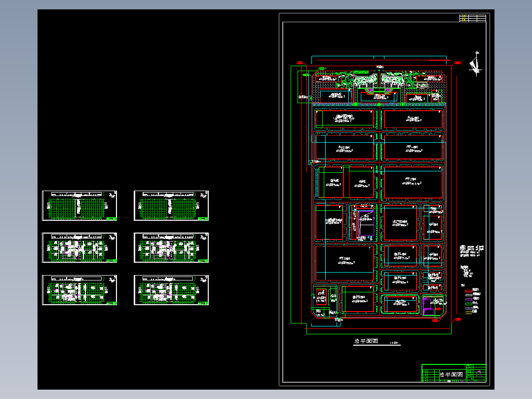Pick the magenta legend swatch
Image resolution: width=532 pixels, height=399 pixels.
pos(468,300)
